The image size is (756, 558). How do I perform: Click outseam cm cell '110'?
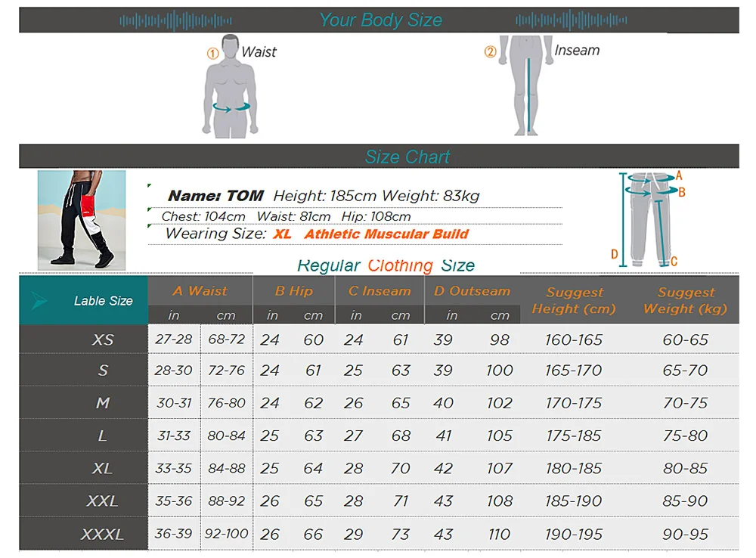500,535
